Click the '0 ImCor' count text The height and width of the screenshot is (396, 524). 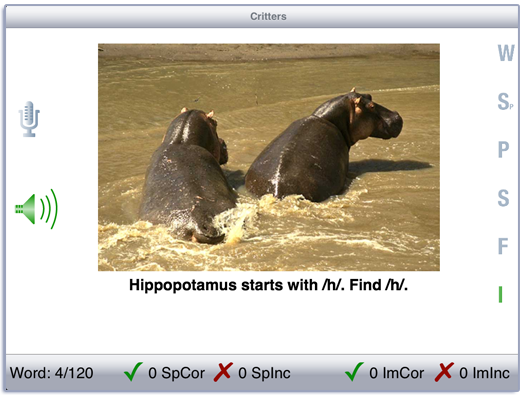pyautogui.click(x=397, y=373)
